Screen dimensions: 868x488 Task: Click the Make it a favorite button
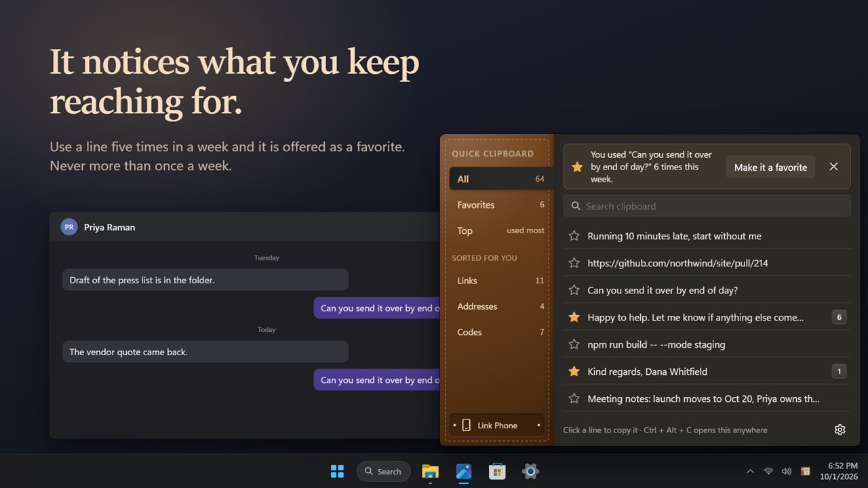tap(770, 167)
